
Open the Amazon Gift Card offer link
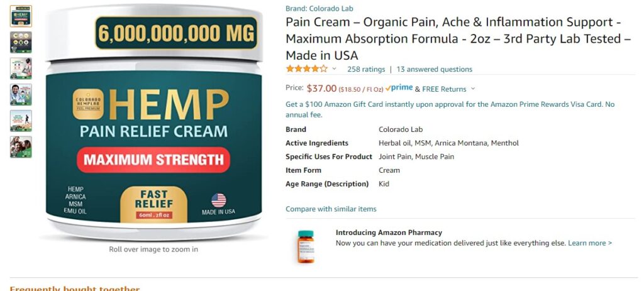click(450, 109)
